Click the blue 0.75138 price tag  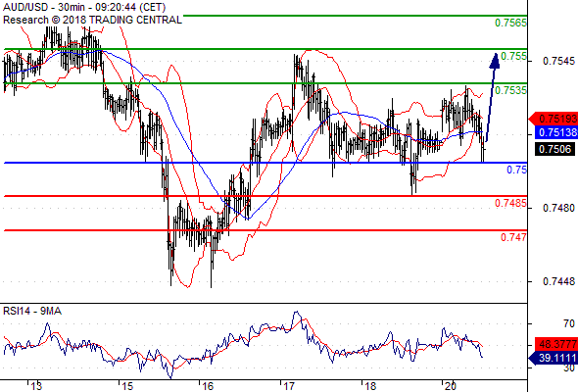555,132
